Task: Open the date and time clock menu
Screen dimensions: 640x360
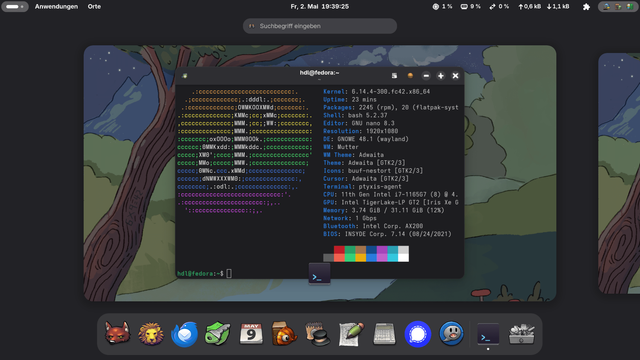Action: pyautogui.click(x=320, y=7)
